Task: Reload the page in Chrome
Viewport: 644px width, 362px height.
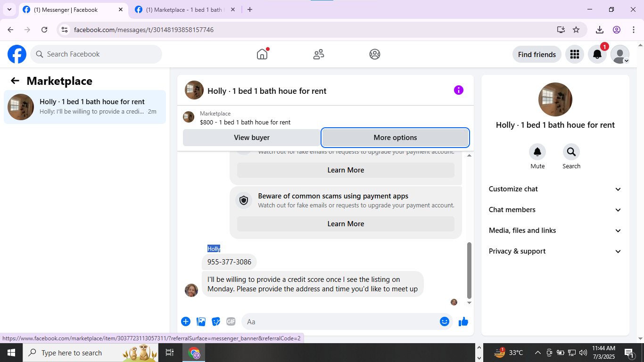Action: pos(44,30)
